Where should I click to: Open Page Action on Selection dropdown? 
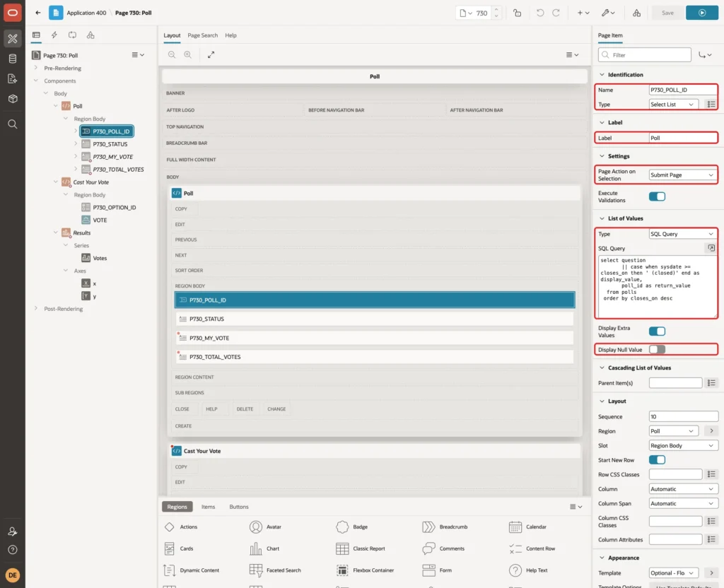(683, 175)
